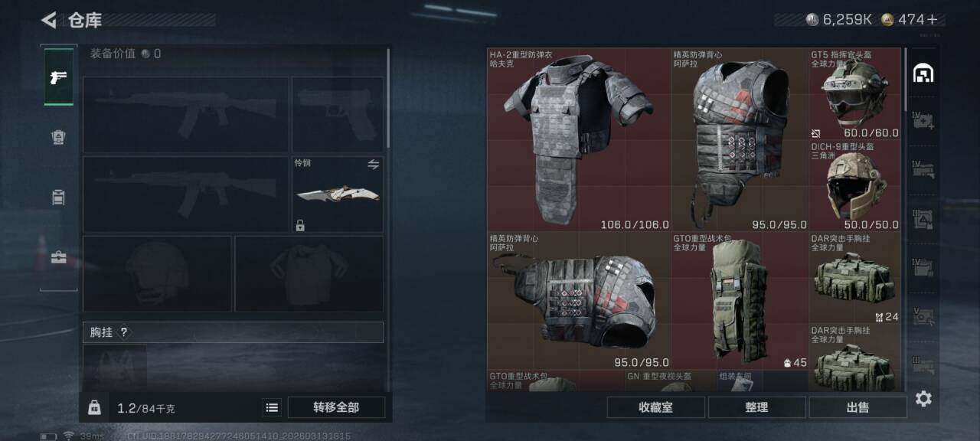The width and height of the screenshot is (980, 441).
Task: Click the swap arrows on knife slot
Action: [x=374, y=165]
